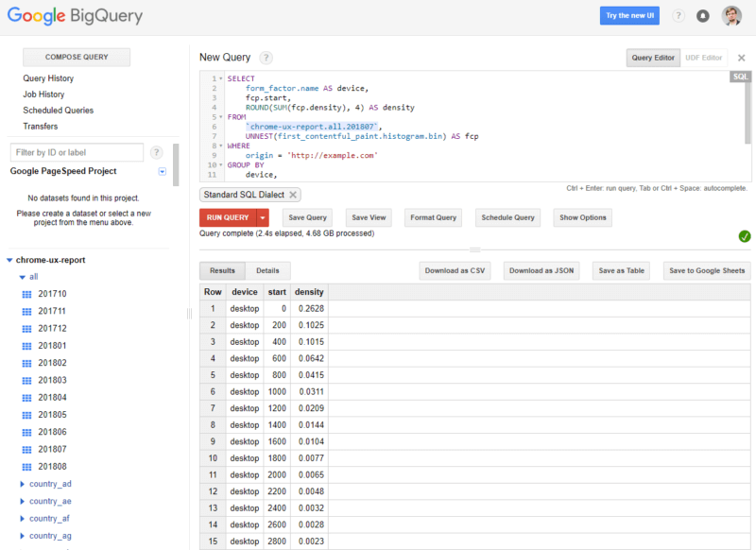
Task: Expand the country_af dataset
Action: (22, 519)
